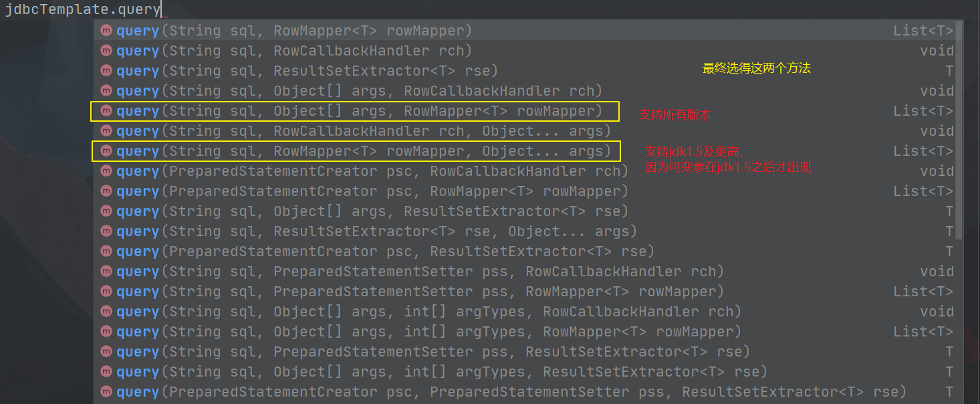Click method icon of query(...int[] argTypes, ResultSetExtractor<T> rse)
Viewport: 980px width, 404px height.
click(106, 372)
